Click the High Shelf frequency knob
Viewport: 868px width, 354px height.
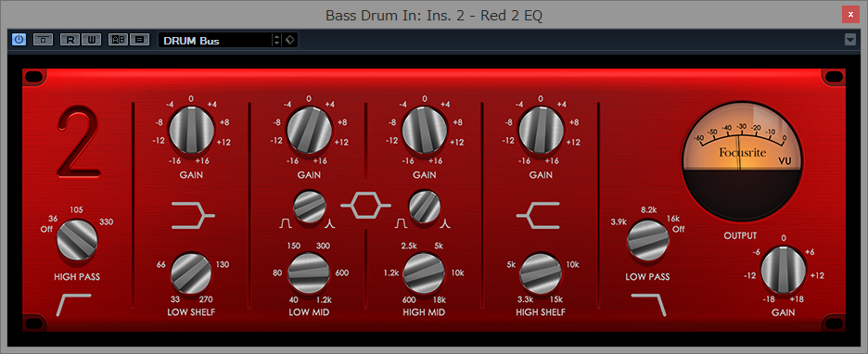tap(541, 273)
